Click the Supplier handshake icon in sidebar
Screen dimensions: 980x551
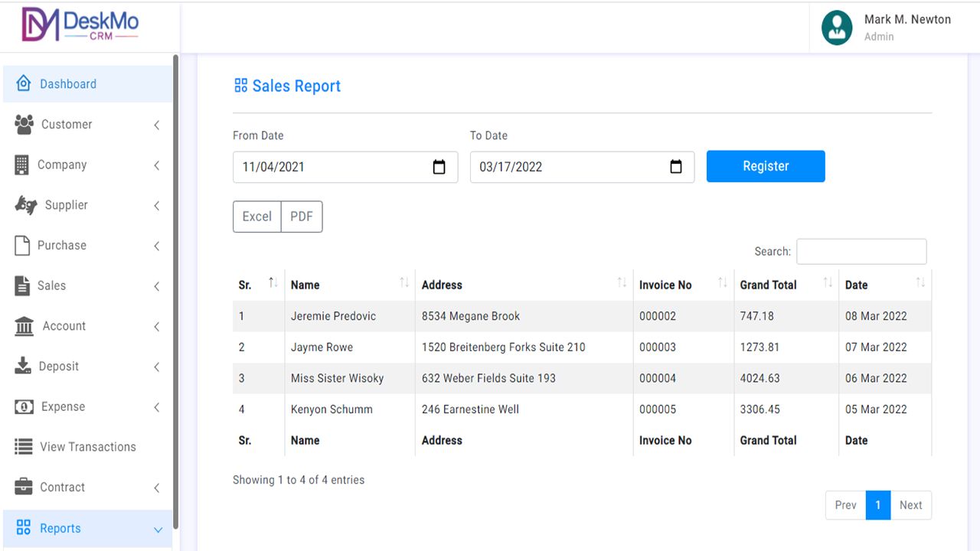click(26, 205)
